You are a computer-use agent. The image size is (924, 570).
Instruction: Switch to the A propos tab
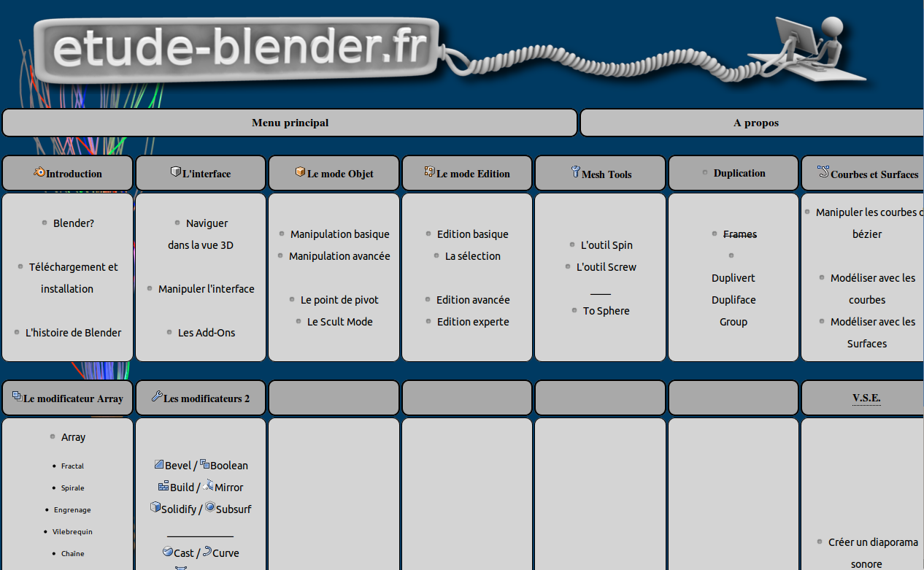pyautogui.click(x=755, y=122)
